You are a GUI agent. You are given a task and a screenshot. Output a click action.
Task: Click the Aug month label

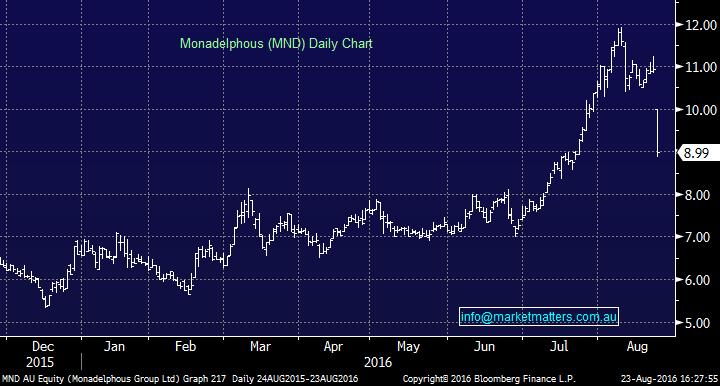(x=637, y=347)
